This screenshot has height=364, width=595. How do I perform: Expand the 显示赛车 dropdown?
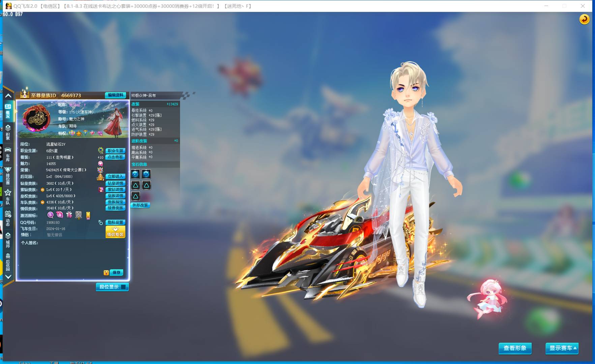[562, 348]
